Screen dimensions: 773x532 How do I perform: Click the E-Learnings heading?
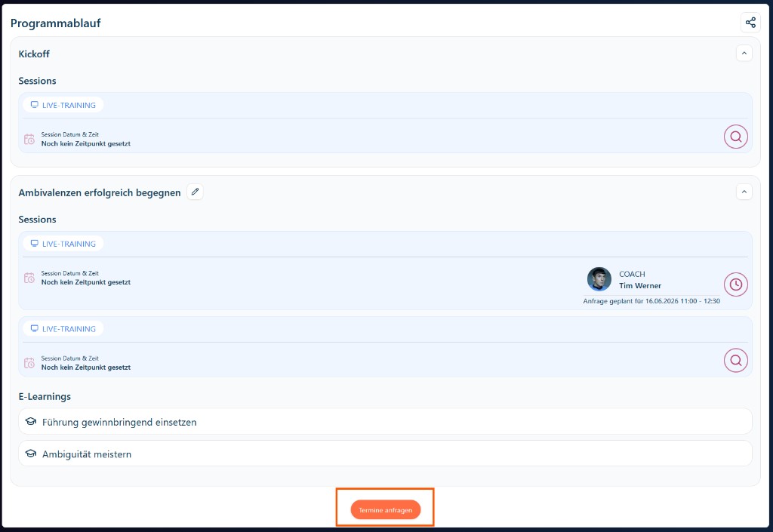45,396
